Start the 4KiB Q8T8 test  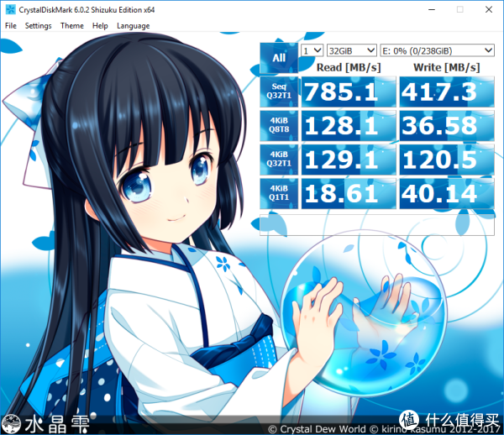(279, 125)
